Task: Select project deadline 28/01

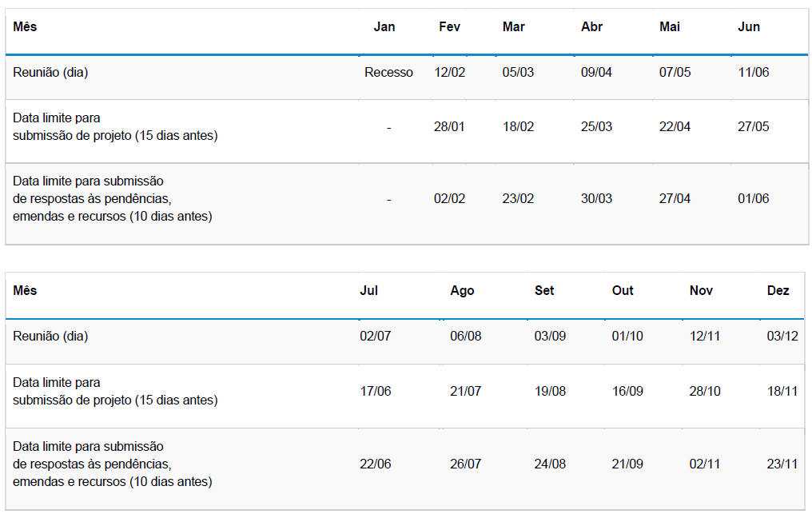Action: pyautogui.click(x=449, y=127)
